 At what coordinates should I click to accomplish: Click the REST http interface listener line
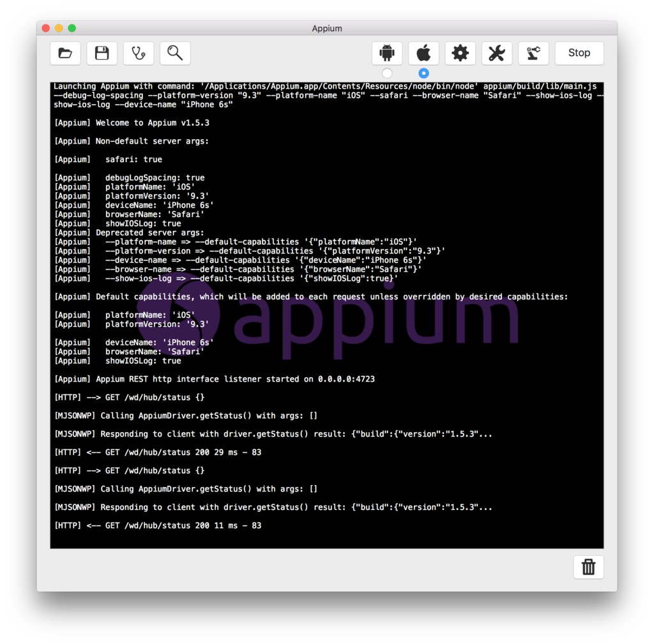point(215,379)
